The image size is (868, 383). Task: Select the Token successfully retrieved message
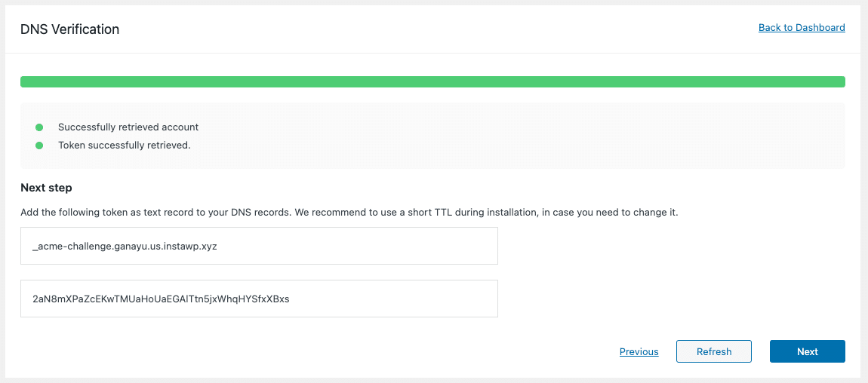pyautogui.click(x=124, y=146)
